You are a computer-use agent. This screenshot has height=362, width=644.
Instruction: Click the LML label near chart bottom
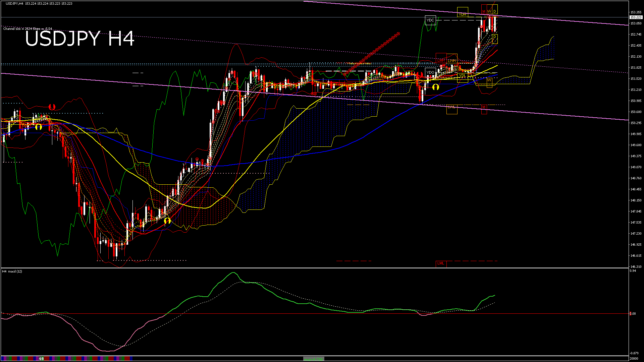tap(441, 263)
